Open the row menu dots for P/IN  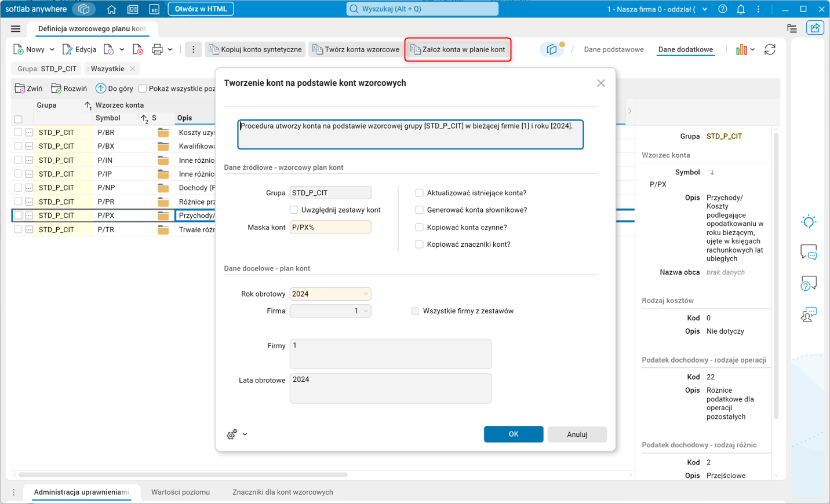pyautogui.click(x=29, y=160)
